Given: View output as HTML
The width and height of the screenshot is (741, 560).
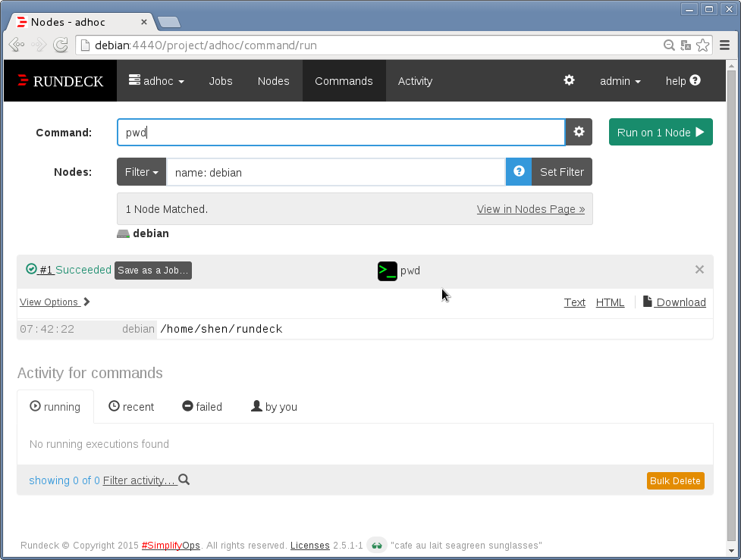Looking at the screenshot, I should [x=610, y=302].
